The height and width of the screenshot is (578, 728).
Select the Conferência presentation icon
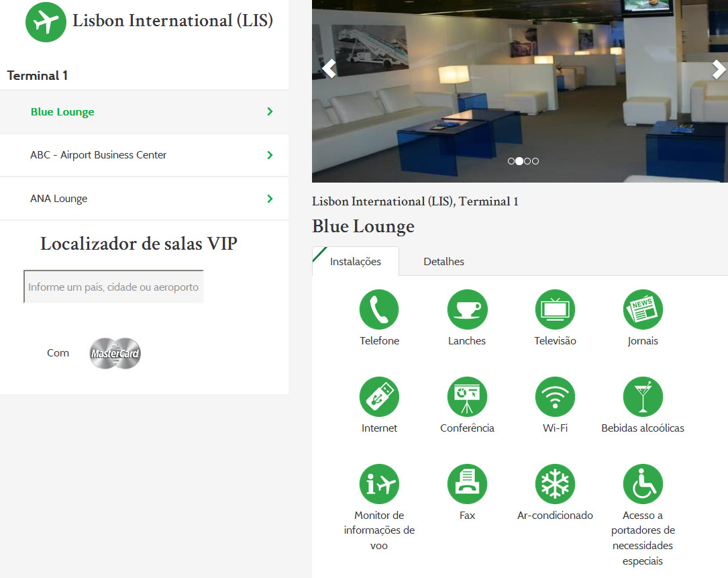click(467, 397)
